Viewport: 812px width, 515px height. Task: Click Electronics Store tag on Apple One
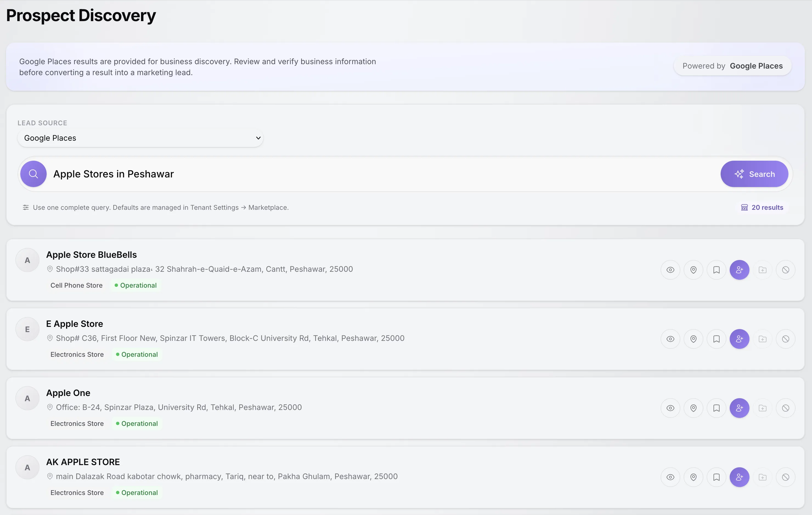(x=77, y=424)
